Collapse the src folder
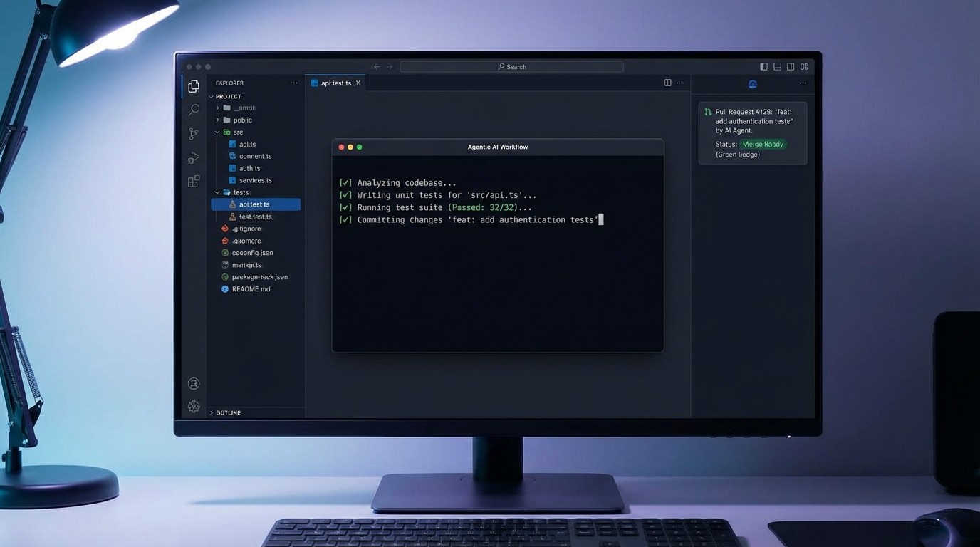This screenshot has height=547, width=980. [217, 132]
